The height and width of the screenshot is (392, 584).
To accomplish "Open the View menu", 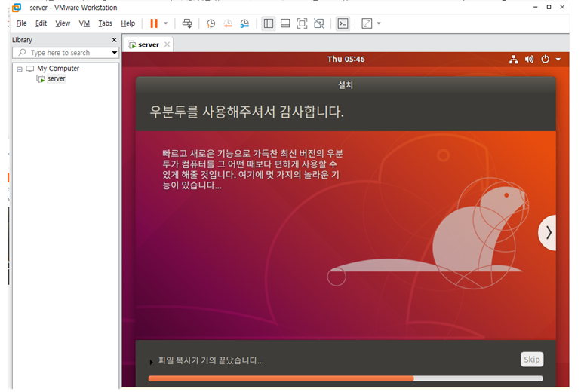I will click(63, 23).
